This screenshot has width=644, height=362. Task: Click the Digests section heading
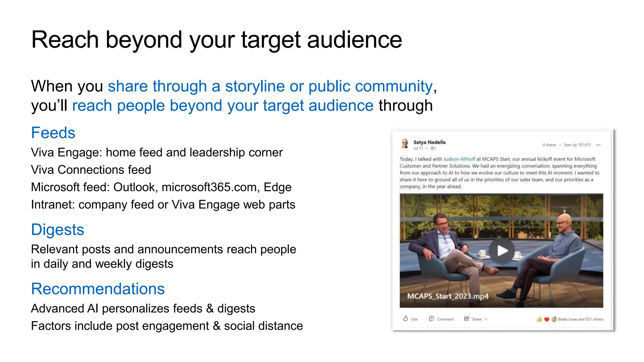coord(58,229)
